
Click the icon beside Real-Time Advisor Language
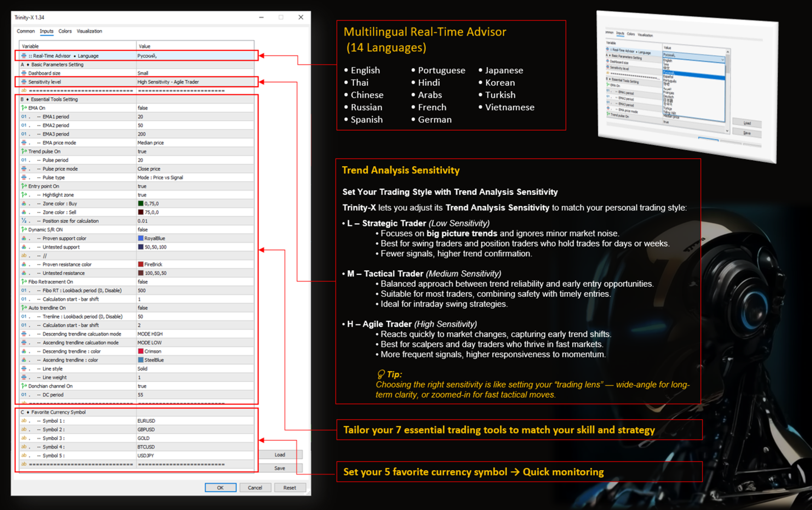pyautogui.click(x=24, y=56)
